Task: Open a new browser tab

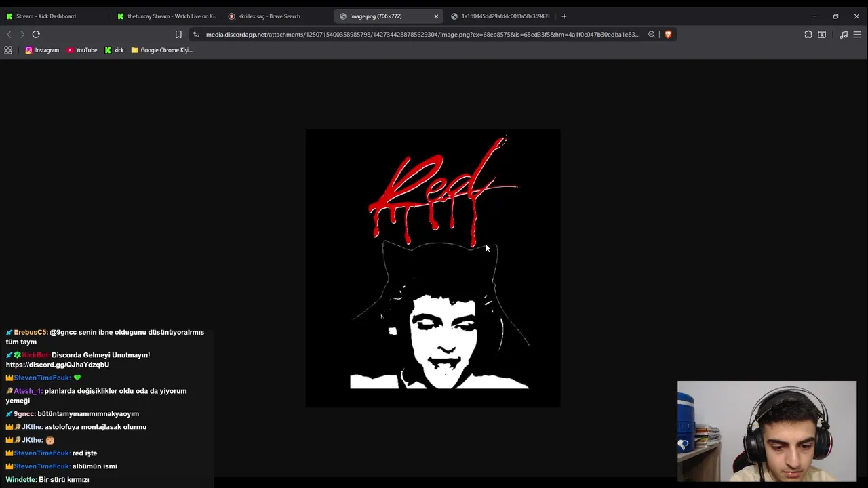Action: 564,16
